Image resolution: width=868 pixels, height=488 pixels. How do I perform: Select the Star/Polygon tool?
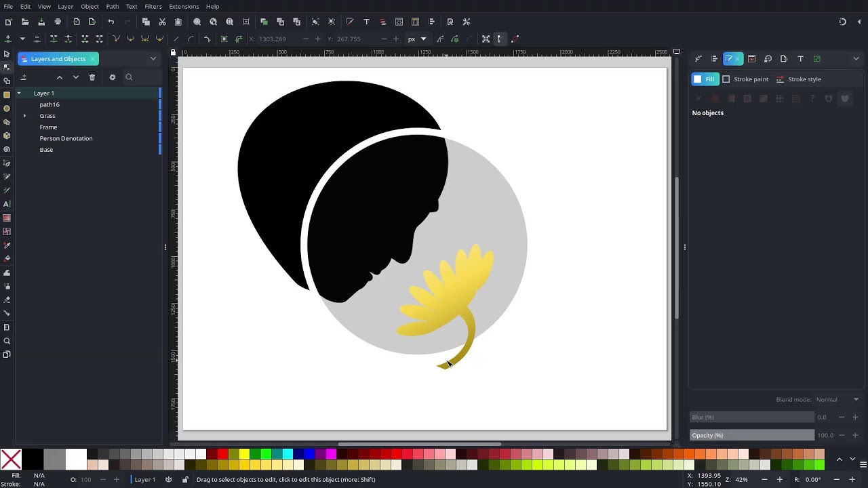(7, 122)
